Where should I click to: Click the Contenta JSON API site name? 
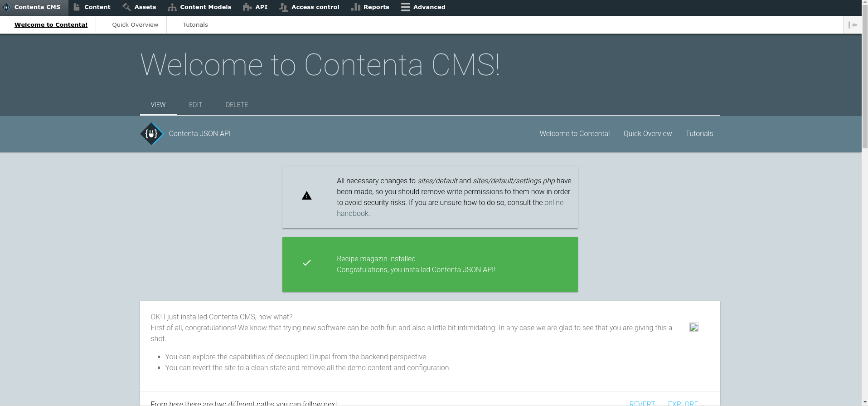(200, 134)
